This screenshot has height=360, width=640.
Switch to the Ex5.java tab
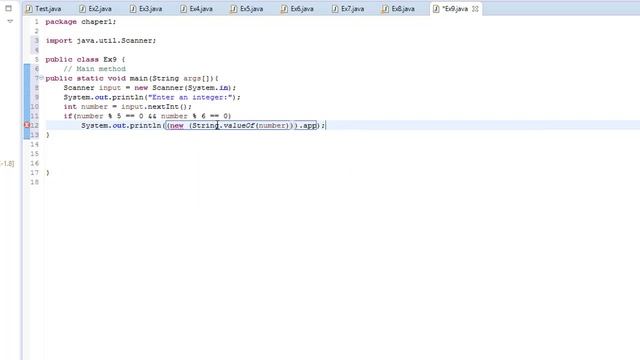coord(247,9)
